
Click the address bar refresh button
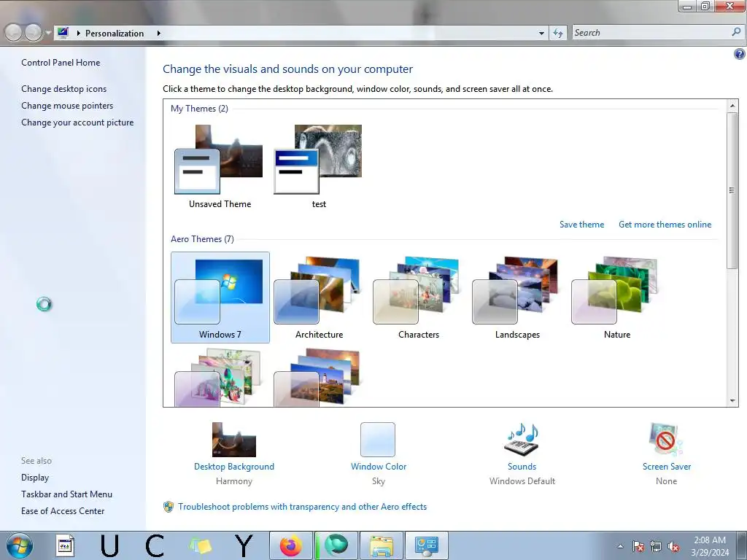tap(558, 33)
